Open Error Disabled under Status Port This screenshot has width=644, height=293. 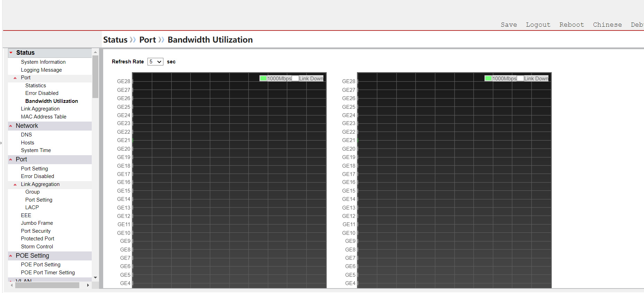click(x=42, y=93)
